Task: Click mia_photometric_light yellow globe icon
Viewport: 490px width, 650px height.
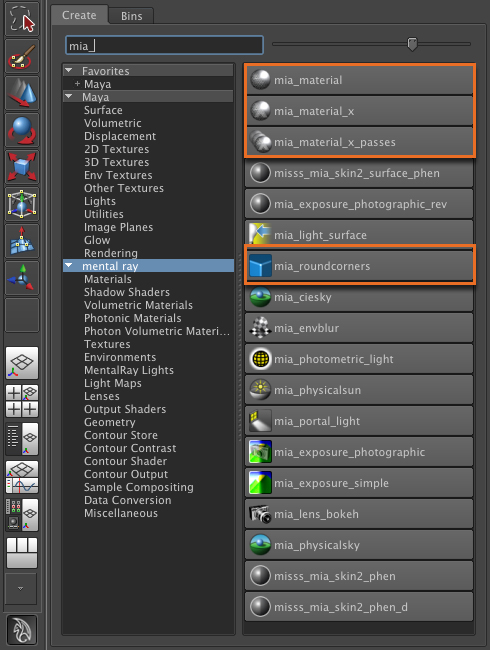Action: [x=260, y=359]
